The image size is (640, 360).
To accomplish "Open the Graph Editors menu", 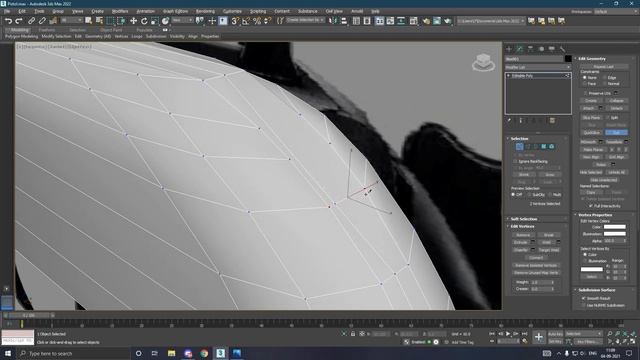I will 175,11.
